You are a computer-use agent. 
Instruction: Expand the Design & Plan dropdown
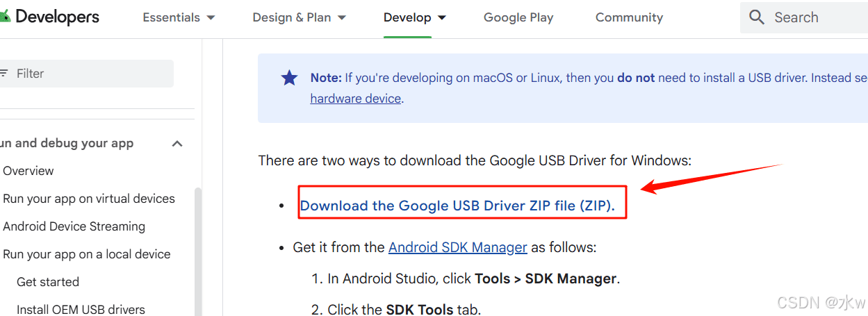point(300,17)
